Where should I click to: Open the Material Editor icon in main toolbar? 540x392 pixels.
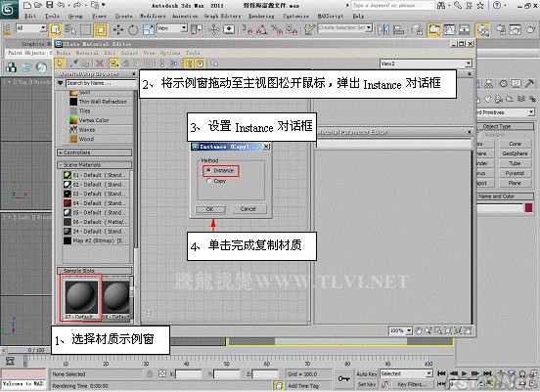(x=482, y=30)
